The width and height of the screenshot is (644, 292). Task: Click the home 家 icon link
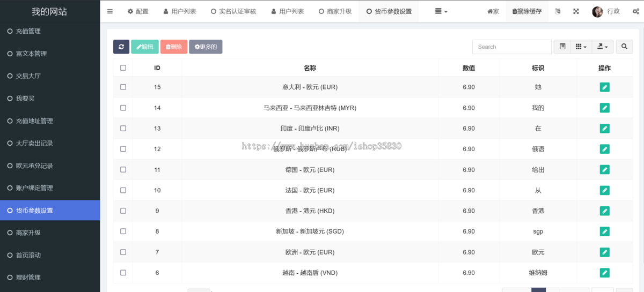(x=493, y=11)
